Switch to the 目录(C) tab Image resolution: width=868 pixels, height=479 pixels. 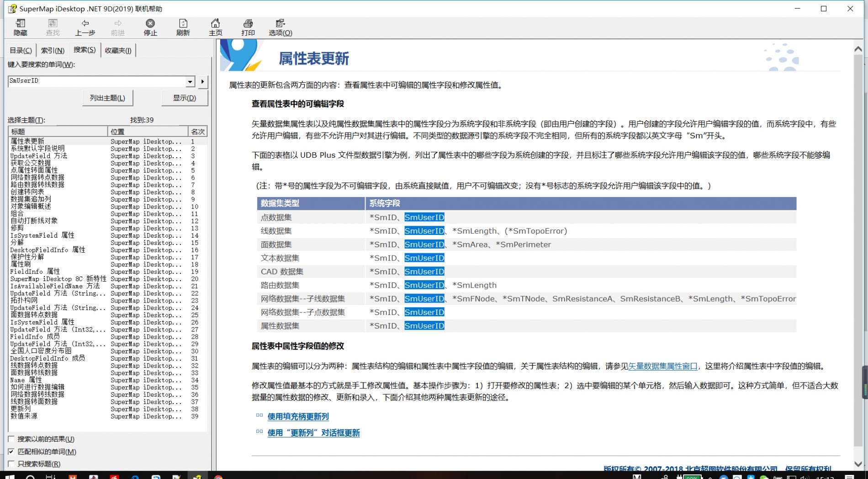21,50
